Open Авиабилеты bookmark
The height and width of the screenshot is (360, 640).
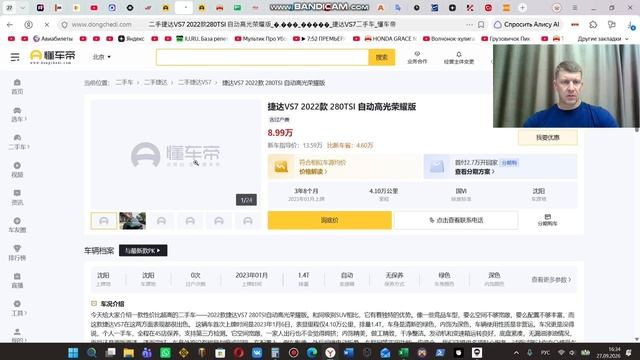[x=53, y=39]
